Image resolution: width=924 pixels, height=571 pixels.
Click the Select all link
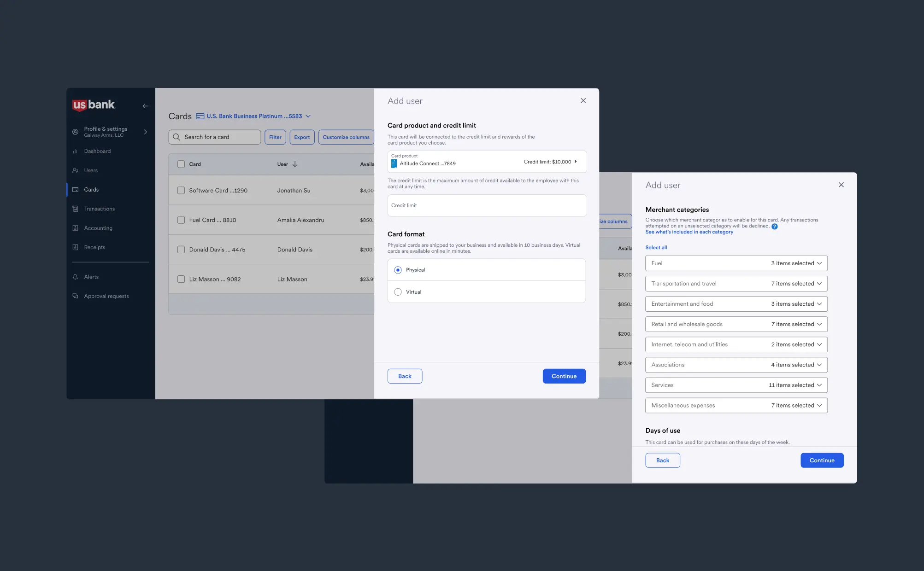click(656, 247)
